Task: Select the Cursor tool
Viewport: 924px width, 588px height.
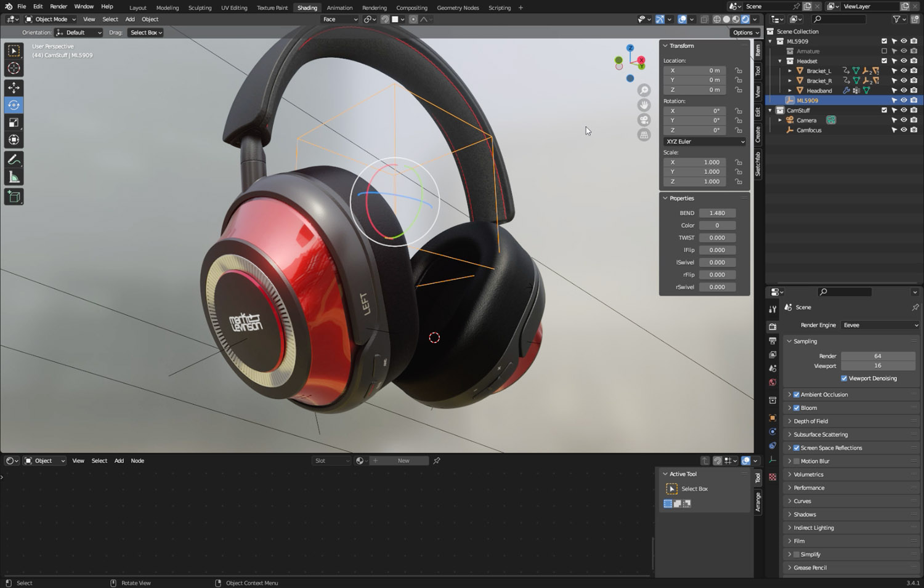Action: [x=14, y=68]
